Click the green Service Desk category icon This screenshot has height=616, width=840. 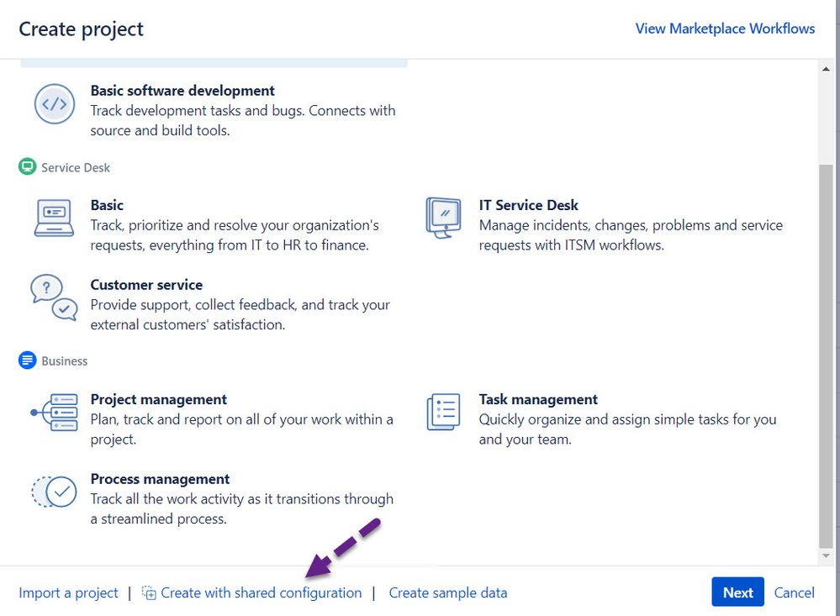(x=27, y=167)
